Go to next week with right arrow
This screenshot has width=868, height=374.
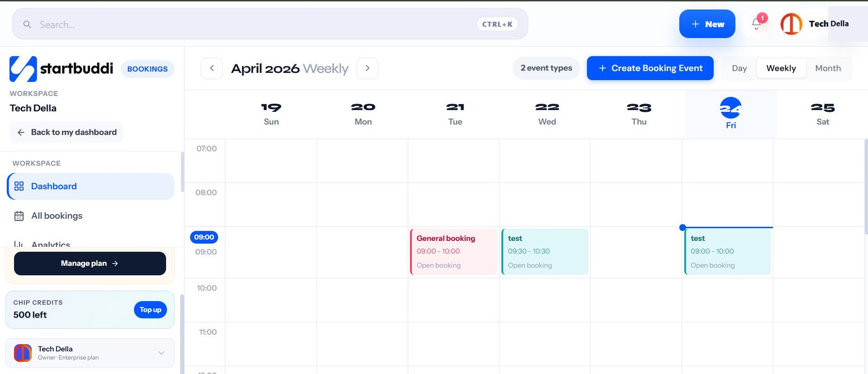click(367, 68)
